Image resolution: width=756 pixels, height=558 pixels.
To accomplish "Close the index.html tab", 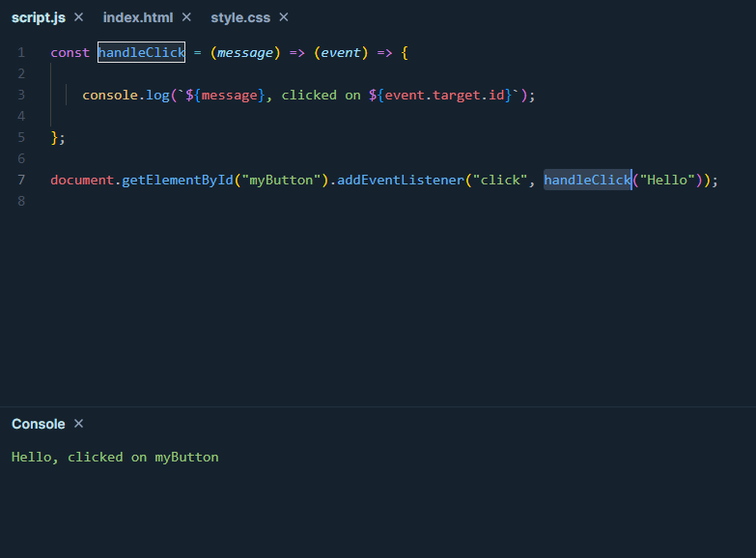I will (186, 17).
